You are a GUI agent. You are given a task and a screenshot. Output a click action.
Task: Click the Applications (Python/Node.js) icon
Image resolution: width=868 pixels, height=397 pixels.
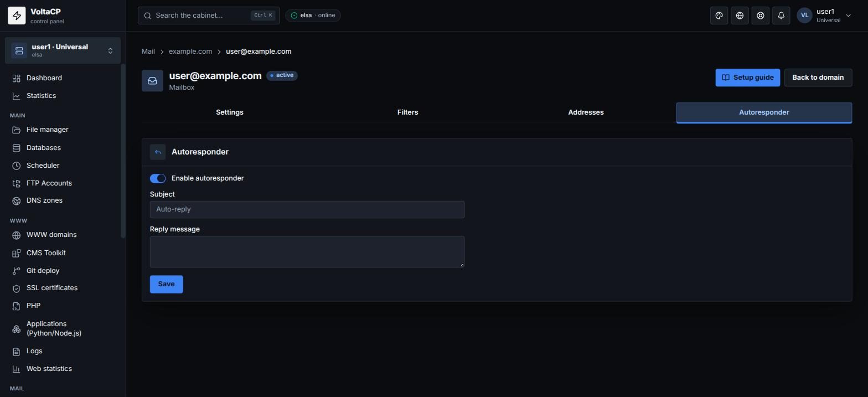coord(17,329)
